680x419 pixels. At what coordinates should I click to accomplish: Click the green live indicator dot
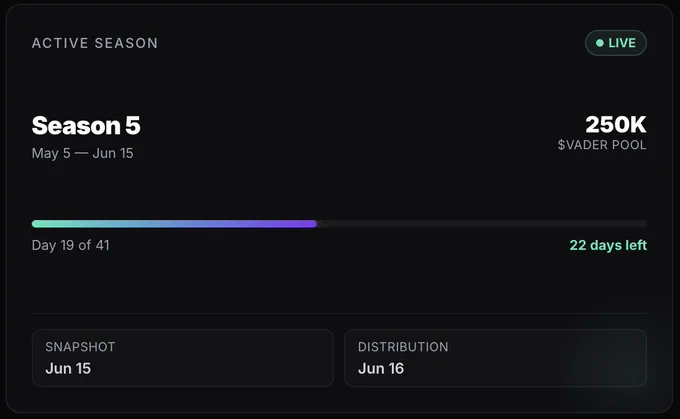[600, 43]
